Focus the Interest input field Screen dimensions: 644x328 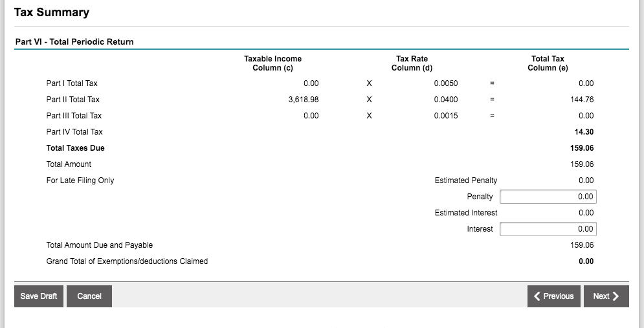click(548, 229)
